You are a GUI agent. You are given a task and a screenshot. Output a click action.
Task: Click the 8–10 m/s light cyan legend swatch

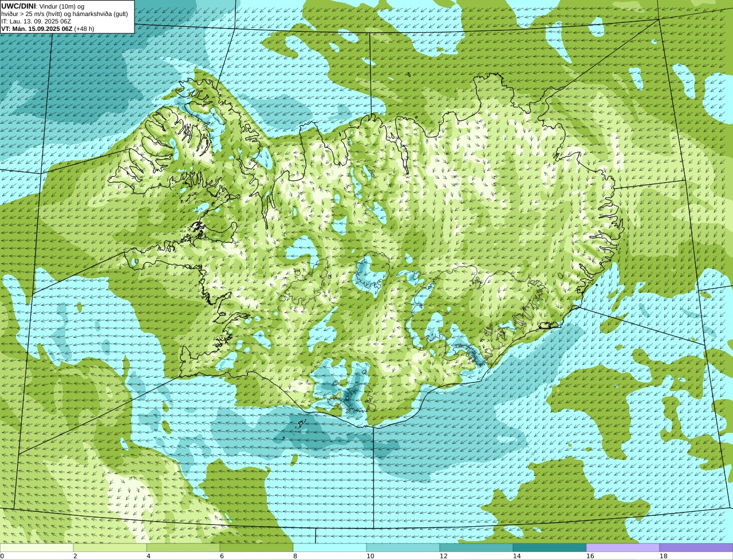tap(330, 547)
